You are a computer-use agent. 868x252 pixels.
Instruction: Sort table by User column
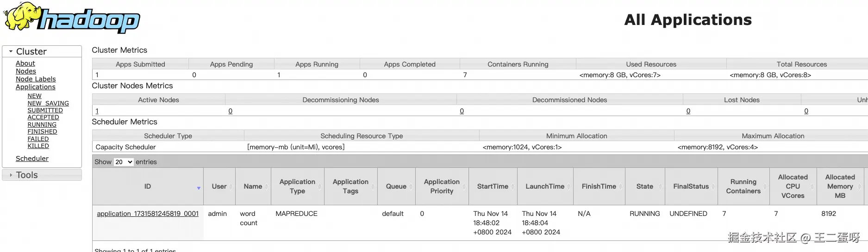click(x=219, y=186)
